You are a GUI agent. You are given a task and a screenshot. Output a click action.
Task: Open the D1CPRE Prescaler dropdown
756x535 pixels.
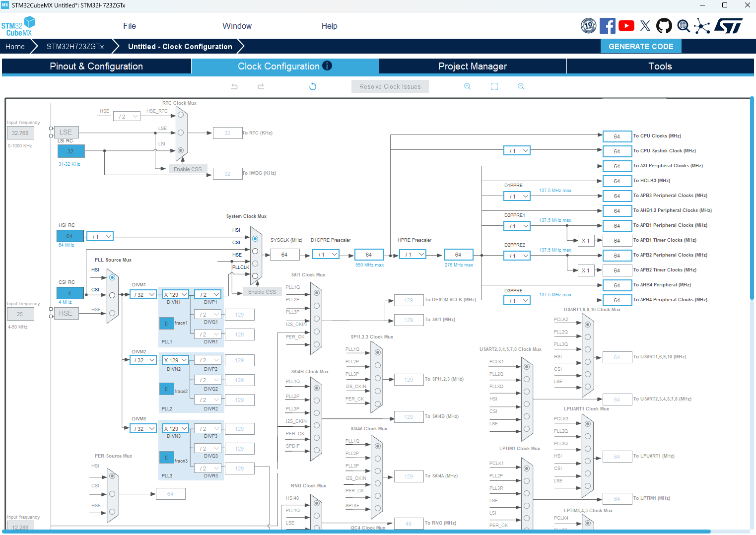[327, 255]
